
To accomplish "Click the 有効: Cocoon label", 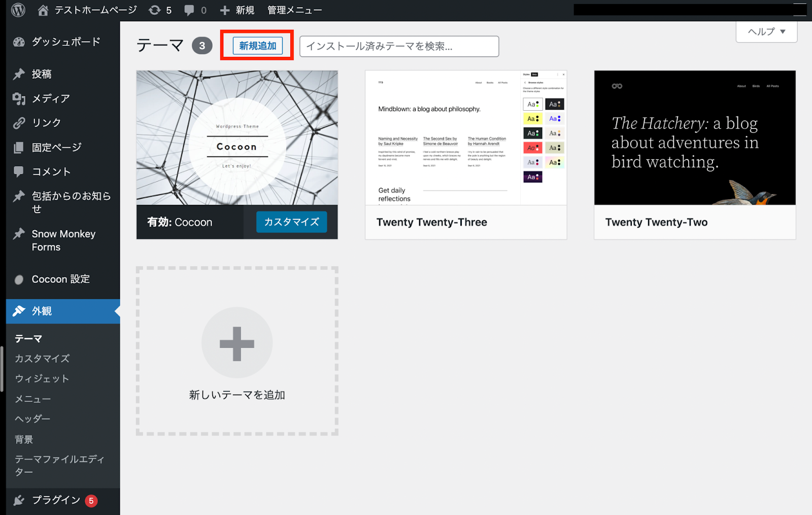I will [180, 222].
